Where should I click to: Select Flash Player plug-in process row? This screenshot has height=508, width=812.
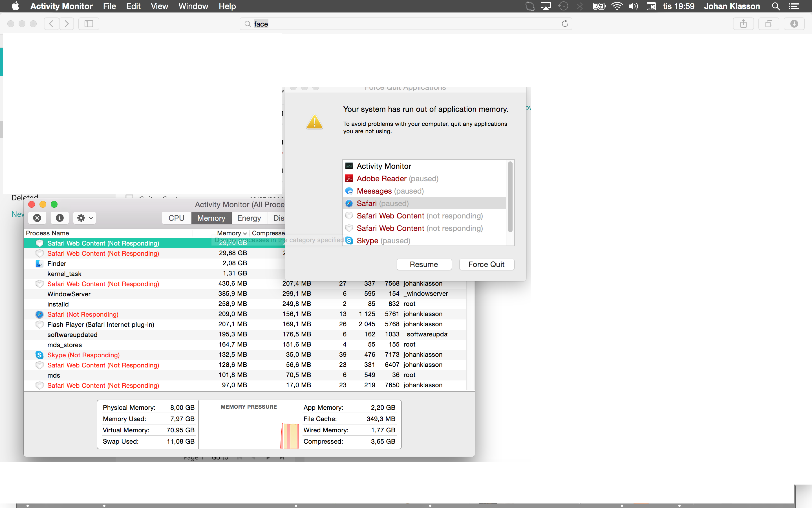pos(245,325)
